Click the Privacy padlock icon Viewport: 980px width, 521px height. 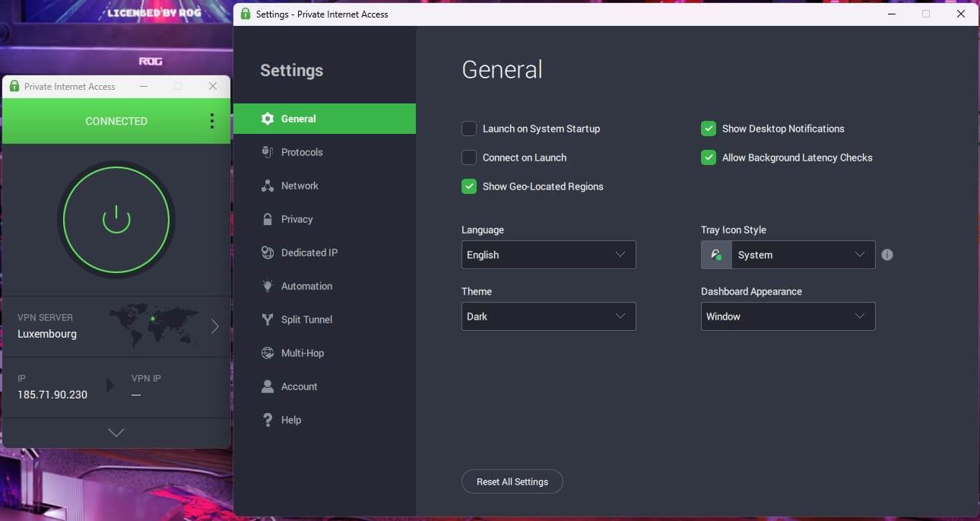pos(267,219)
